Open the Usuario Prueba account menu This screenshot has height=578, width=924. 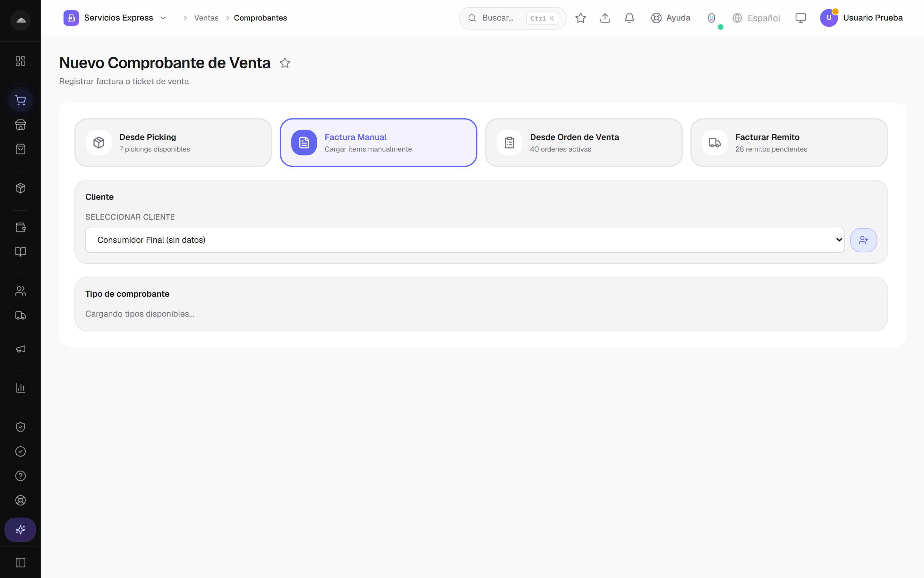click(x=861, y=18)
